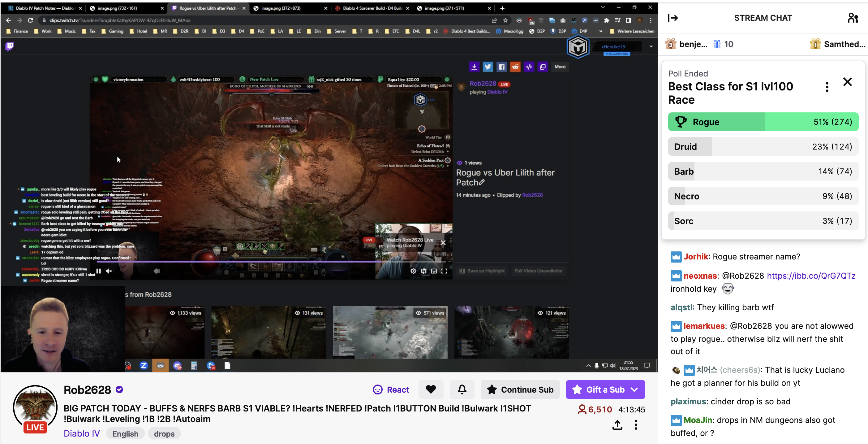868x444 pixels.
Task: Click Continue Sub button
Action: click(x=520, y=389)
